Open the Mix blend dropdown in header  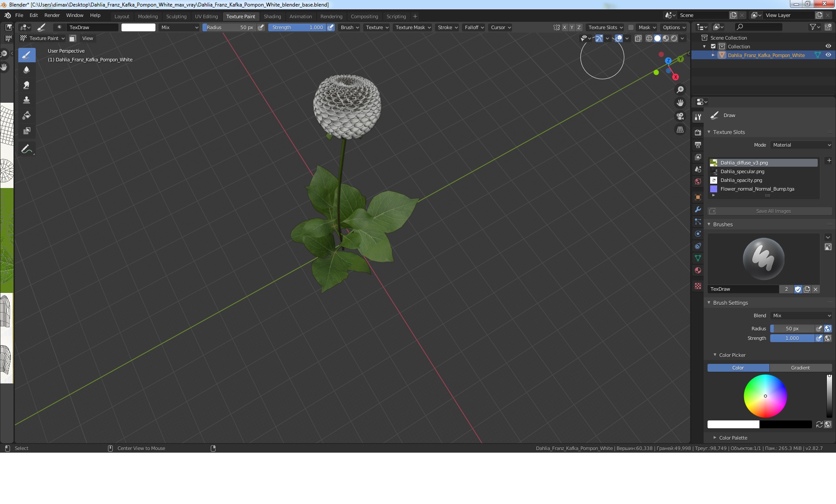(x=179, y=27)
